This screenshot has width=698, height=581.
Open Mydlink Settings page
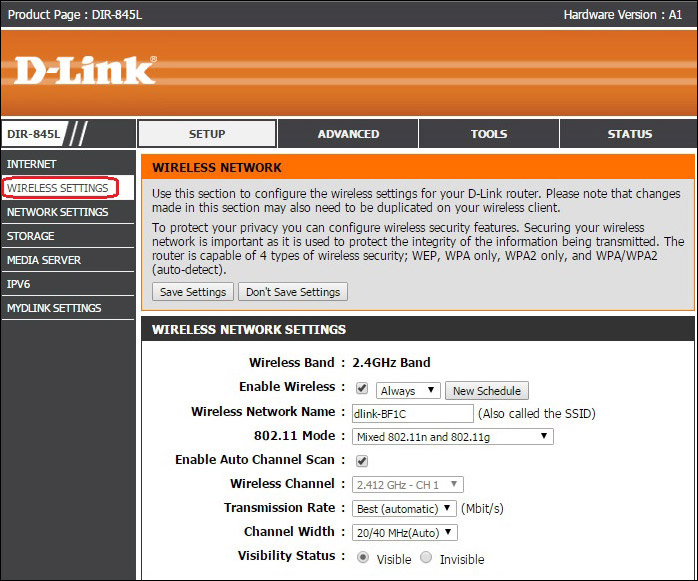54,308
